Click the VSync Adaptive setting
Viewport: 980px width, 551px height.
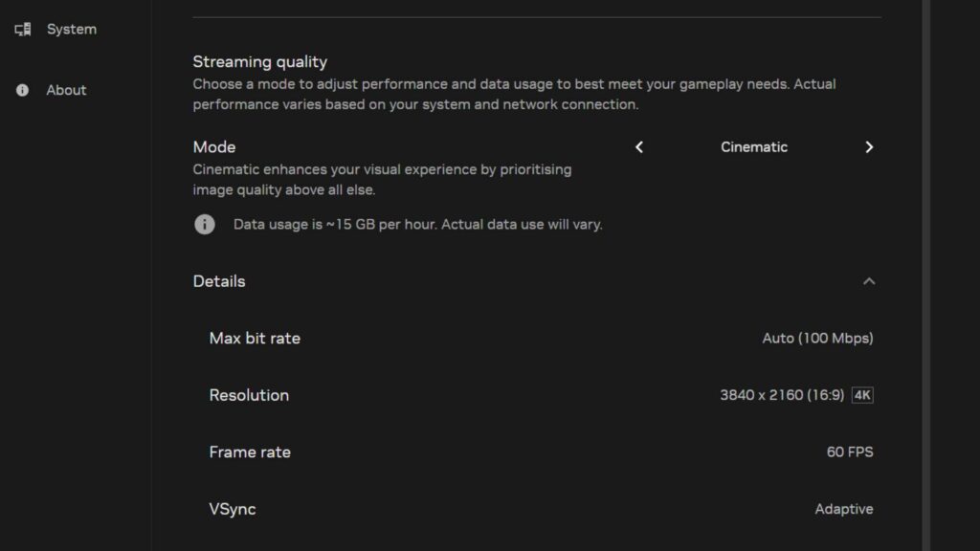tap(844, 508)
